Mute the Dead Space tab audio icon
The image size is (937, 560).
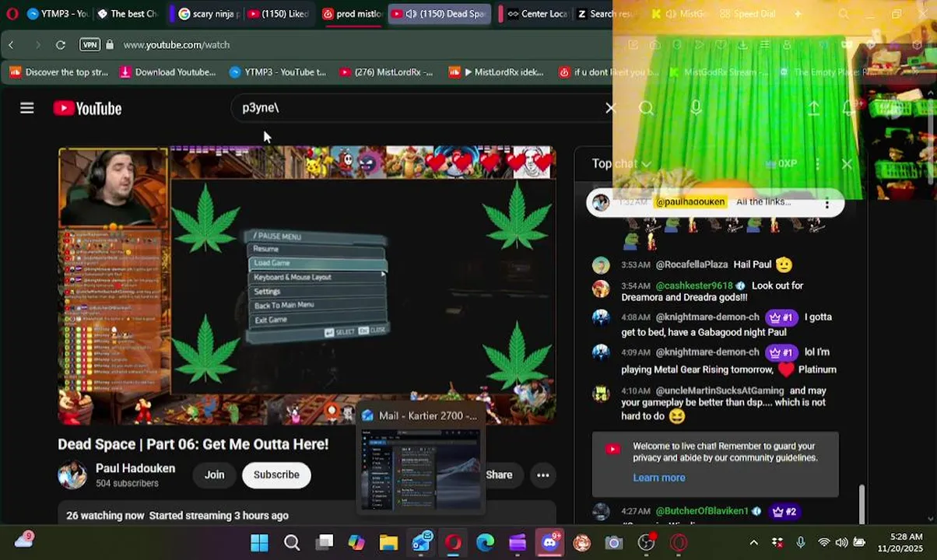point(411,14)
